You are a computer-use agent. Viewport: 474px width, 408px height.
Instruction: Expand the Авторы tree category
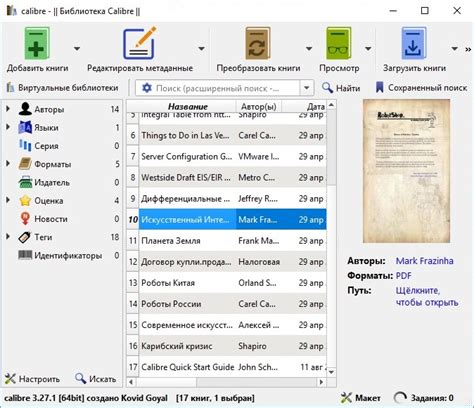[x=8, y=109]
